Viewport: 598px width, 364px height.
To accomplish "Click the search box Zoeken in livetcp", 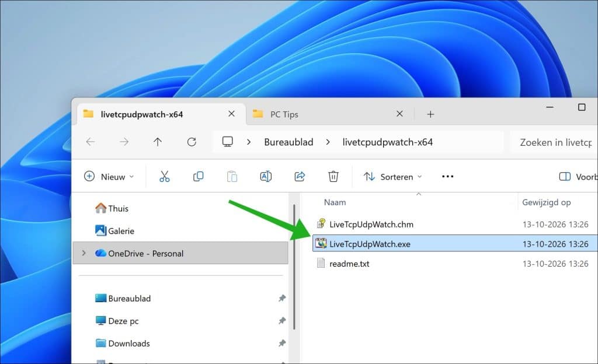I will click(554, 142).
